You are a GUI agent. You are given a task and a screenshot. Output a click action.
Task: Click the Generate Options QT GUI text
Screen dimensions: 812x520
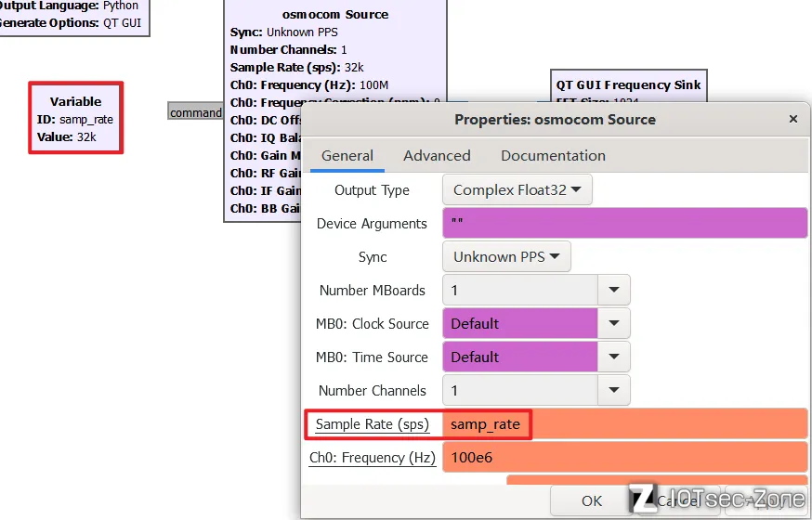[x=70, y=23]
